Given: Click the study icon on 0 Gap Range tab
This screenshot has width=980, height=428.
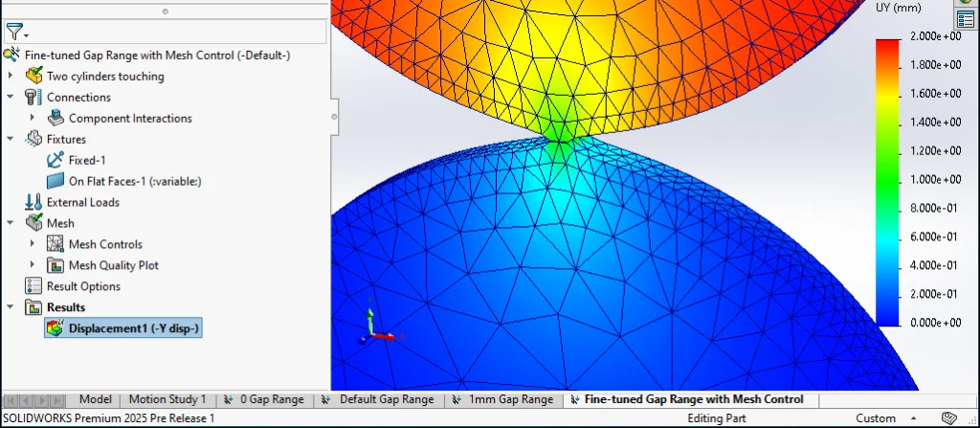Looking at the screenshot, I should [x=229, y=399].
